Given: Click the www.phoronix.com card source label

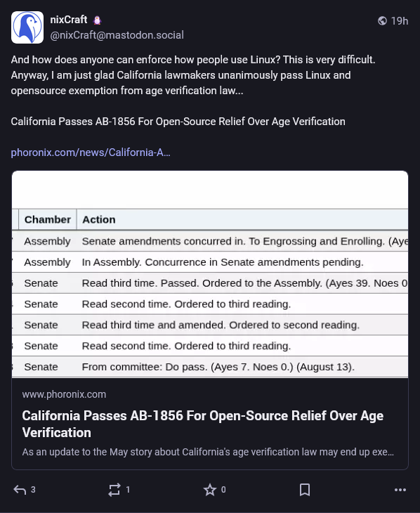Looking at the screenshot, I should (64, 394).
